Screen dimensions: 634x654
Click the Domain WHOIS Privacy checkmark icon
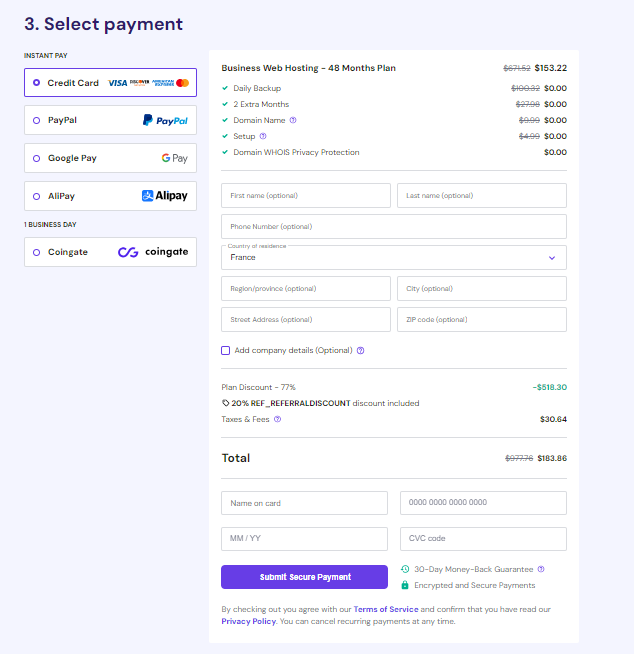click(225, 152)
